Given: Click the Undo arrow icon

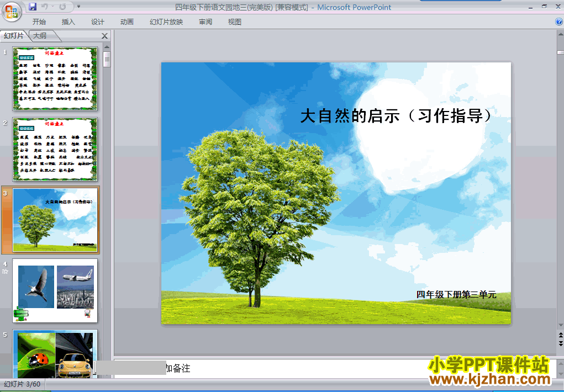Looking at the screenshot, I should coord(45,7).
